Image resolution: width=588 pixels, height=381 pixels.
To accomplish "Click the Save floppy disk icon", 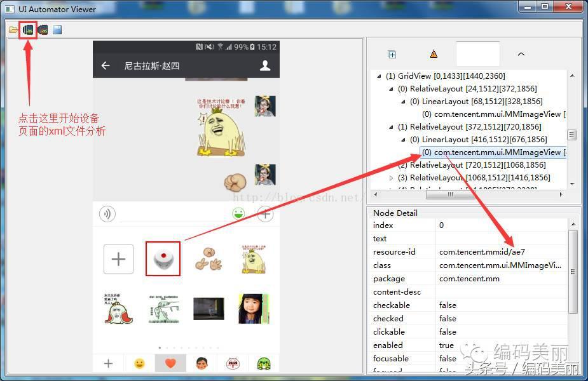I will pos(57,30).
